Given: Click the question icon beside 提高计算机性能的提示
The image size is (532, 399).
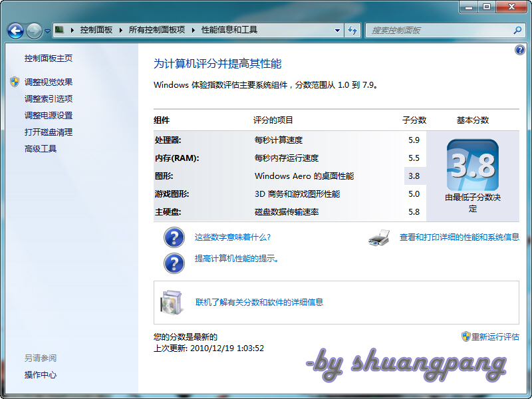Looking at the screenshot, I should [174, 263].
